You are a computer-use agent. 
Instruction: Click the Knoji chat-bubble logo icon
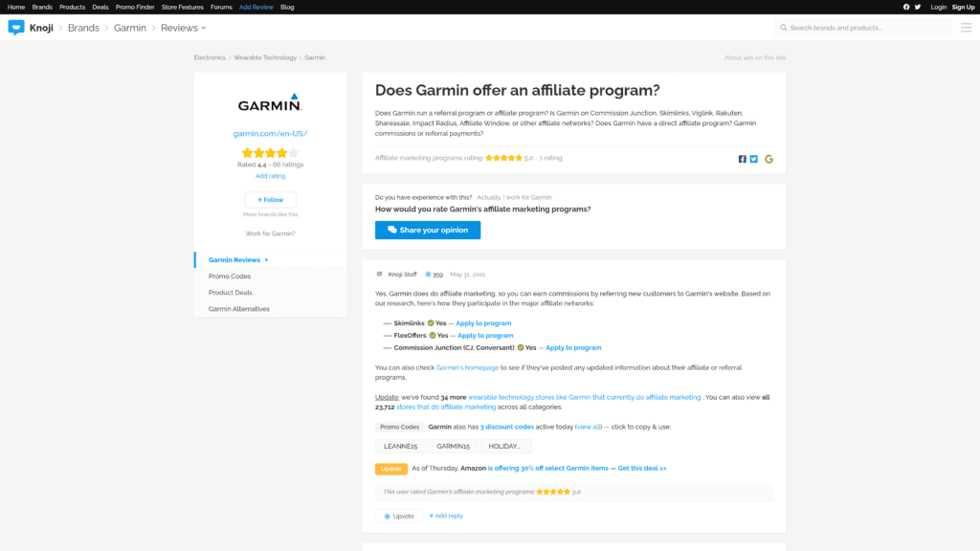(16, 28)
